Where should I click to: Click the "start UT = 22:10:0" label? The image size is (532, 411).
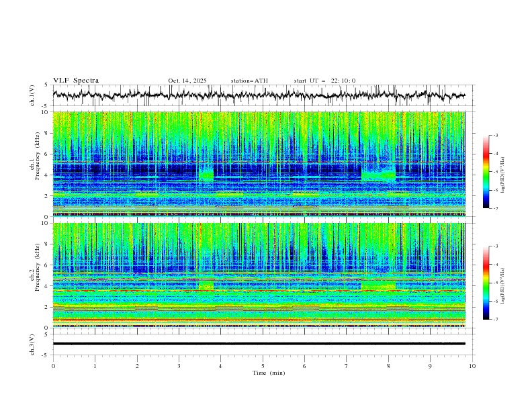coord(324,81)
